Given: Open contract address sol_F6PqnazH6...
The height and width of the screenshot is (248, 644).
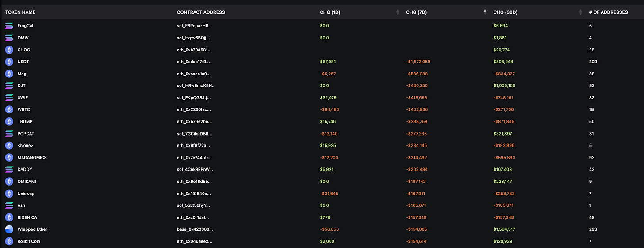Looking at the screenshot, I should click(x=194, y=26).
